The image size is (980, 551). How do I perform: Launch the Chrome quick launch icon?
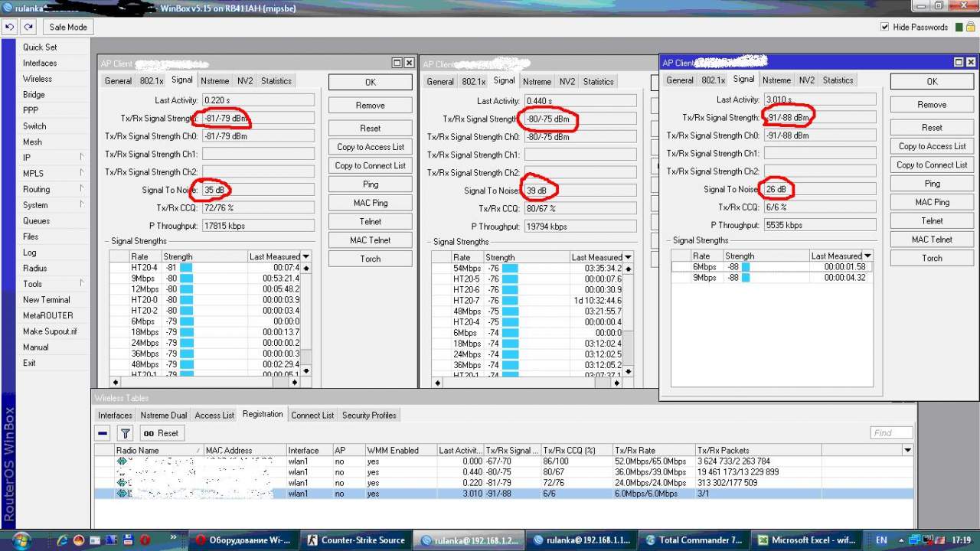pos(78,540)
